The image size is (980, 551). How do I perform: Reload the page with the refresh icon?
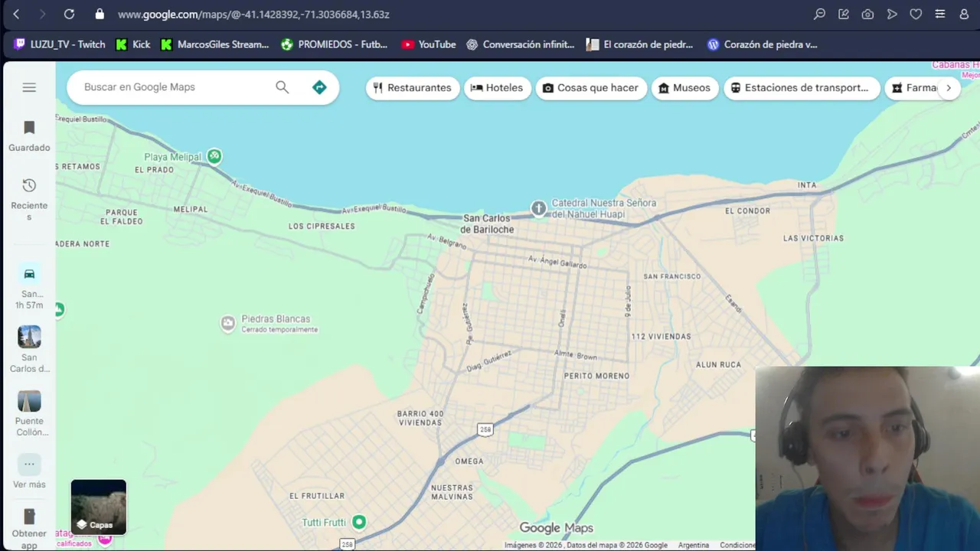[69, 14]
